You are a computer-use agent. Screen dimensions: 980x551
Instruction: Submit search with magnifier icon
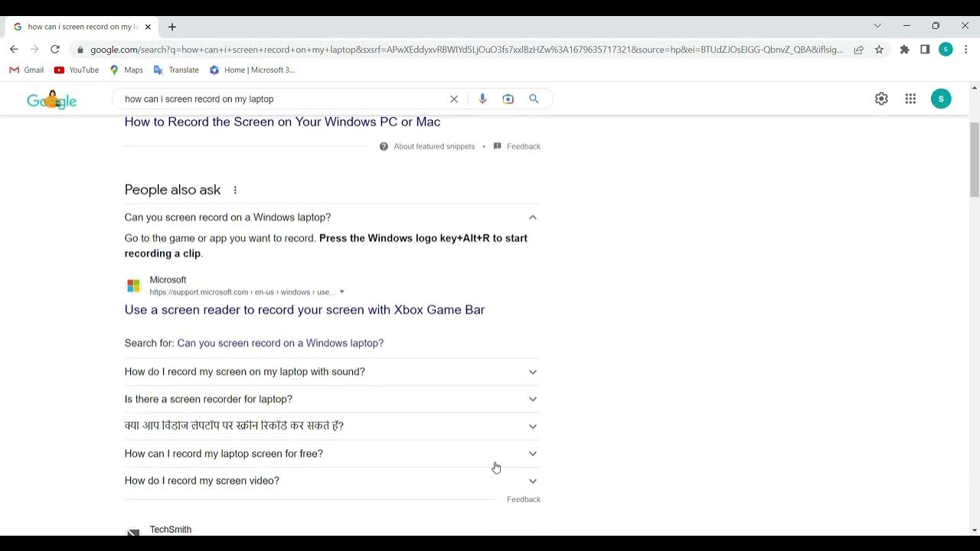tap(534, 99)
